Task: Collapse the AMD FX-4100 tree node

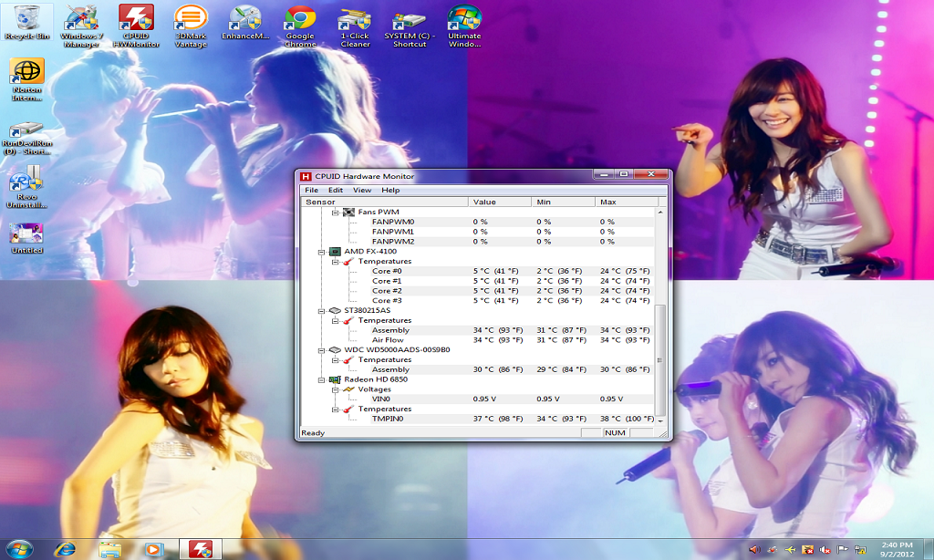Action: (321, 252)
